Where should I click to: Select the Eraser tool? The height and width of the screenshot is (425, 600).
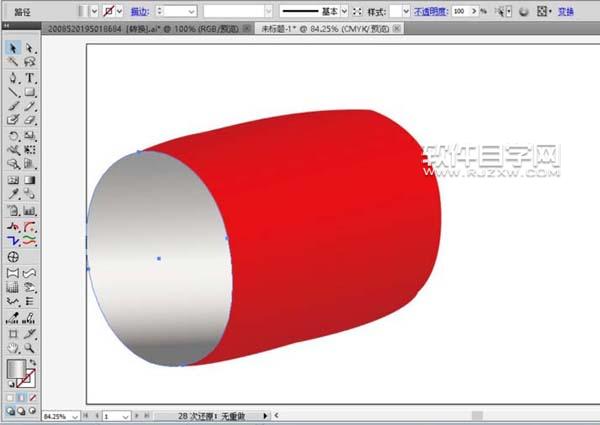coord(29,119)
